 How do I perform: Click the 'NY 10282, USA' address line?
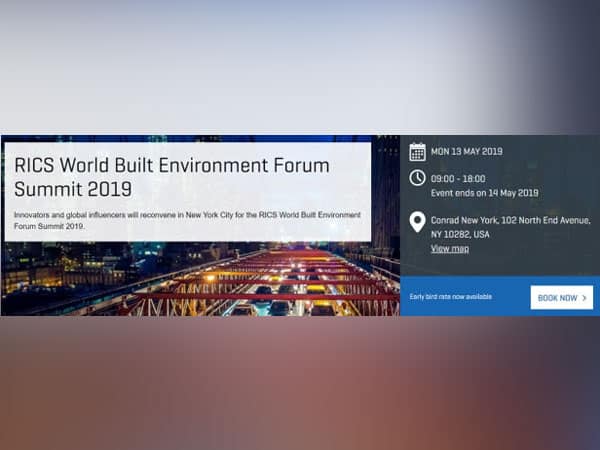click(x=460, y=235)
